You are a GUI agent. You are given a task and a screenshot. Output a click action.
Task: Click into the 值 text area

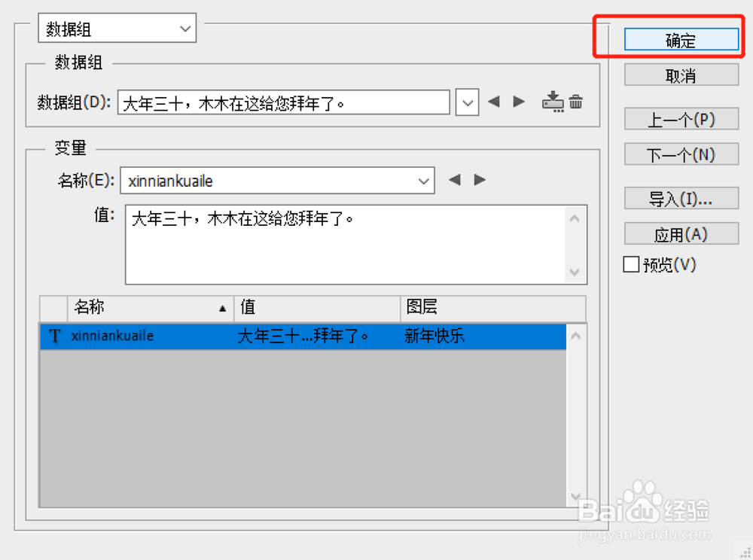pyautogui.click(x=346, y=245)
